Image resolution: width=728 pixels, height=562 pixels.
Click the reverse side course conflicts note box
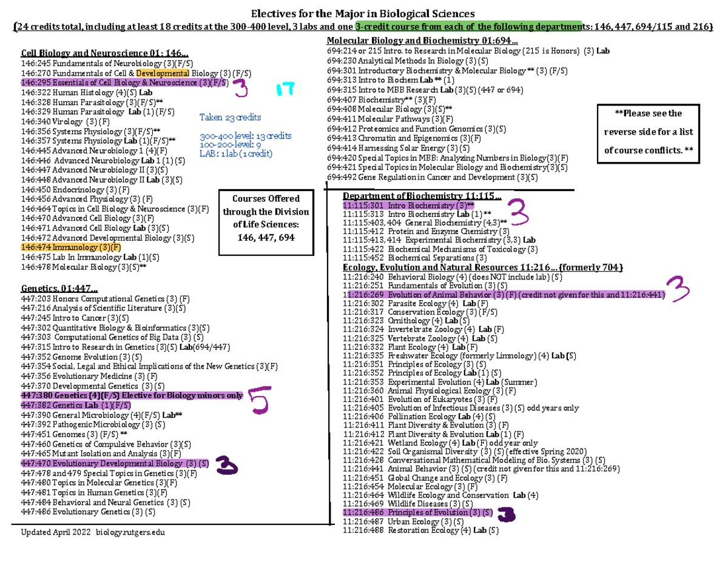[648, 132]
